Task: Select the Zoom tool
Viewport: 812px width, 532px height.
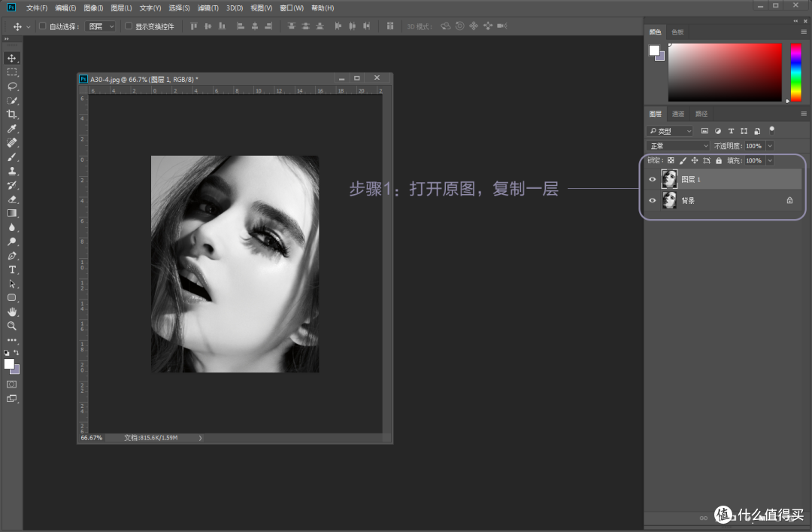Action: (x=11, y=326)
